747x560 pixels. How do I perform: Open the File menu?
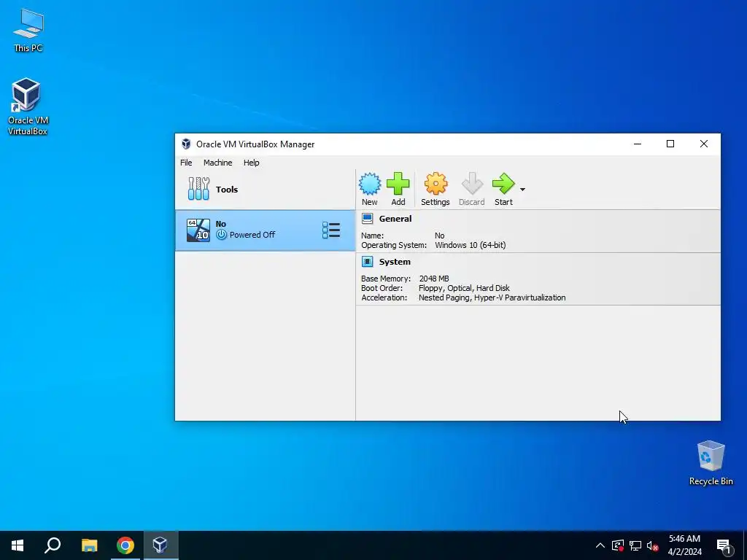(x=186, y=163)
